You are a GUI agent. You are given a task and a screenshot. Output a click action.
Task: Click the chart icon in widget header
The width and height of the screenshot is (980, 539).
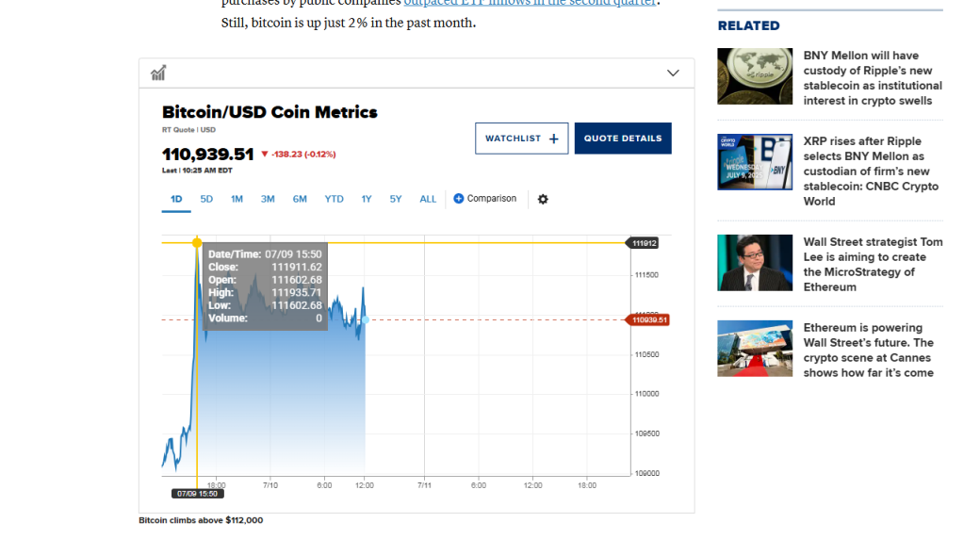[158, 73]
